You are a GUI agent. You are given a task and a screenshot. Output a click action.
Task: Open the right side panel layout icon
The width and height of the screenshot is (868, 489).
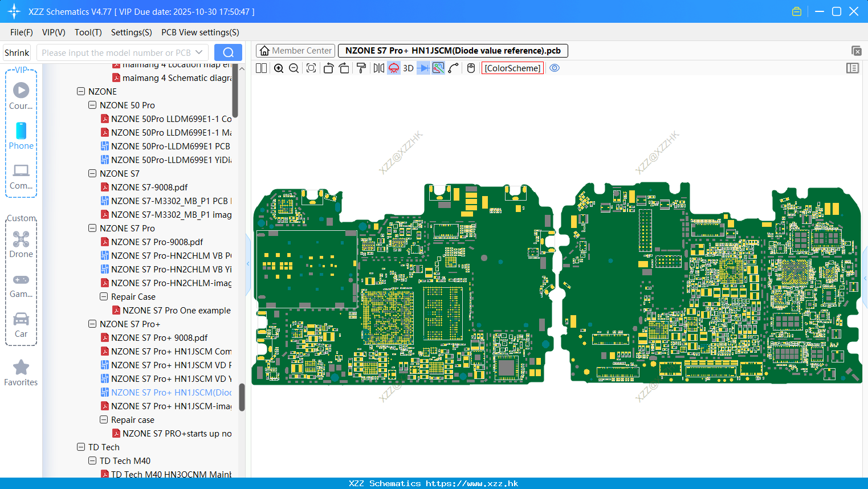(x=853, y=68)
